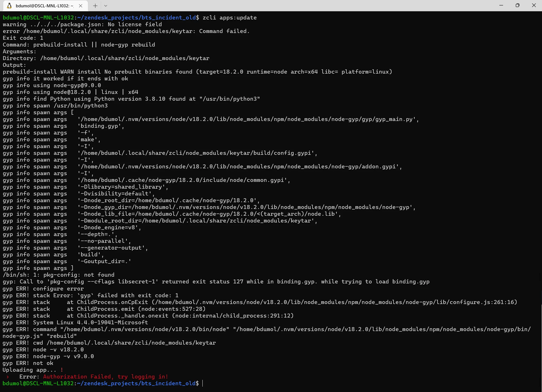Click the red 'Authorization Failed, try logging in!' text
Viewport: 542px width, 392px height.
[105, 376]
